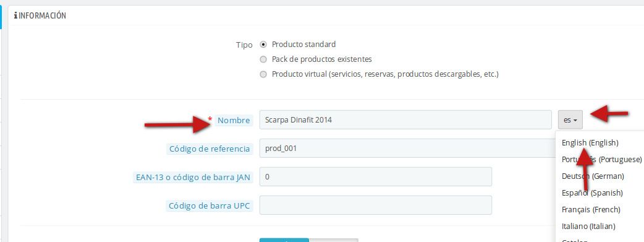Click the Información info icon in header
Viewport: 644px width, 242px height.
15,15
